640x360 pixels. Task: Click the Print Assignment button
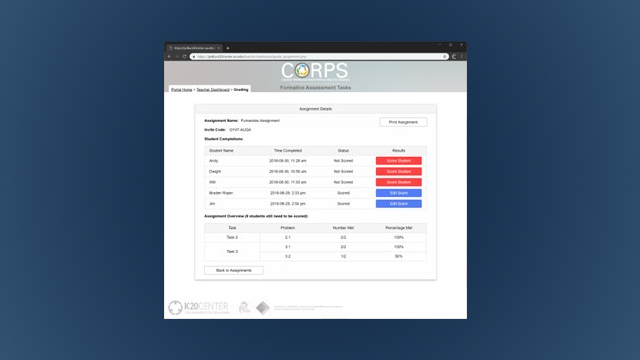pyautogui.click(x=403, y=122)
